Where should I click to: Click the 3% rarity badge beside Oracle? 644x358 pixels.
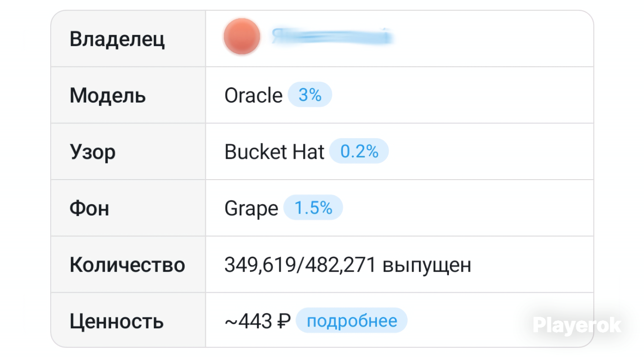pos(310,95)
